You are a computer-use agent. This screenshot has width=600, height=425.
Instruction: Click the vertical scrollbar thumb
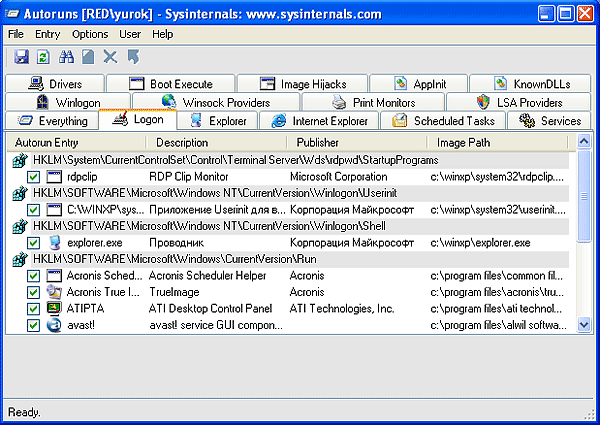[584, 196]
